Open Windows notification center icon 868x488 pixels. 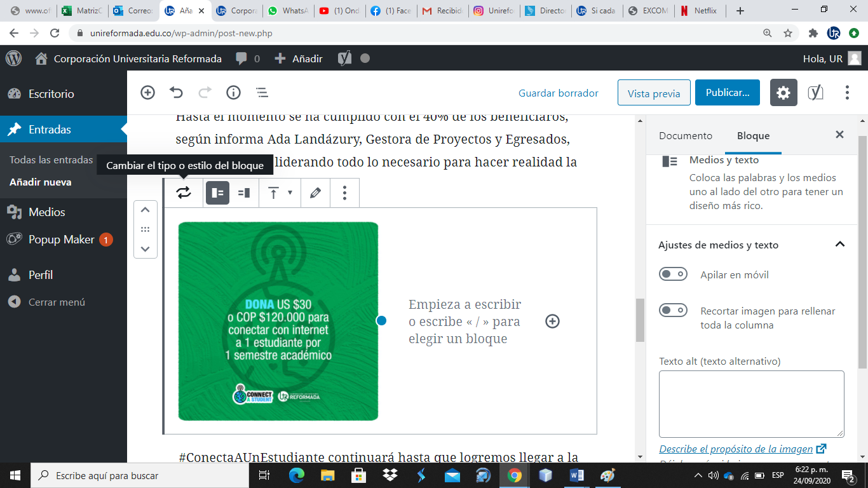(x=848, y=475)
